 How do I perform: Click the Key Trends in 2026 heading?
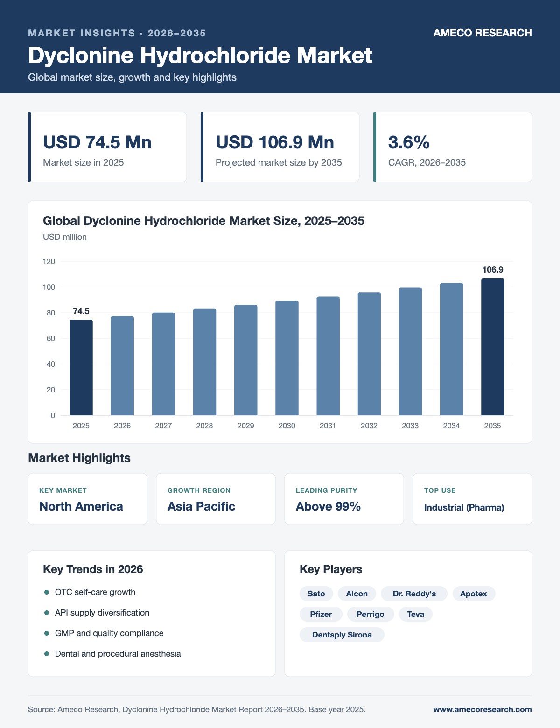(x=93, y=569)
